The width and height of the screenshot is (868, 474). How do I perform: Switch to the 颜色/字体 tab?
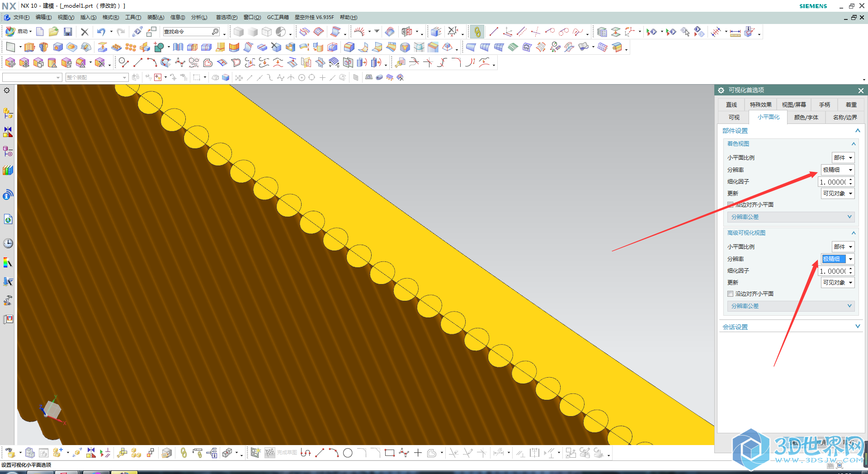coord(806,118)
